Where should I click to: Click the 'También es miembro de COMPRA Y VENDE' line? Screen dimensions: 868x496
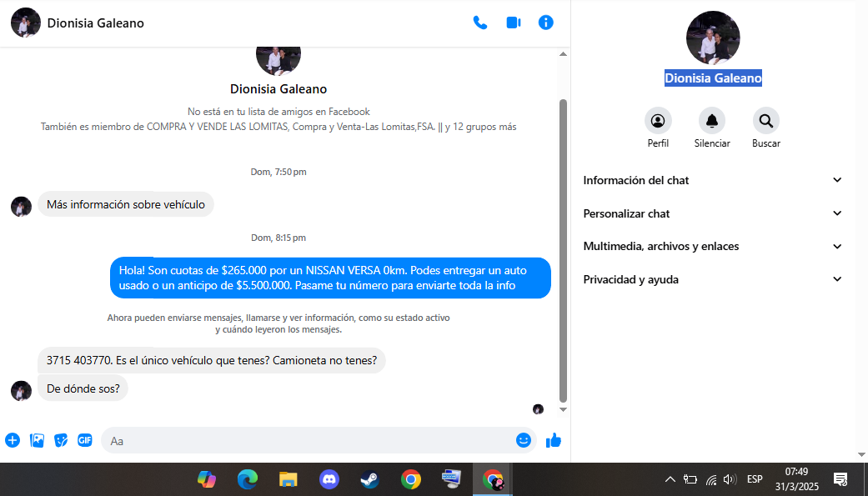coord(278,127)
